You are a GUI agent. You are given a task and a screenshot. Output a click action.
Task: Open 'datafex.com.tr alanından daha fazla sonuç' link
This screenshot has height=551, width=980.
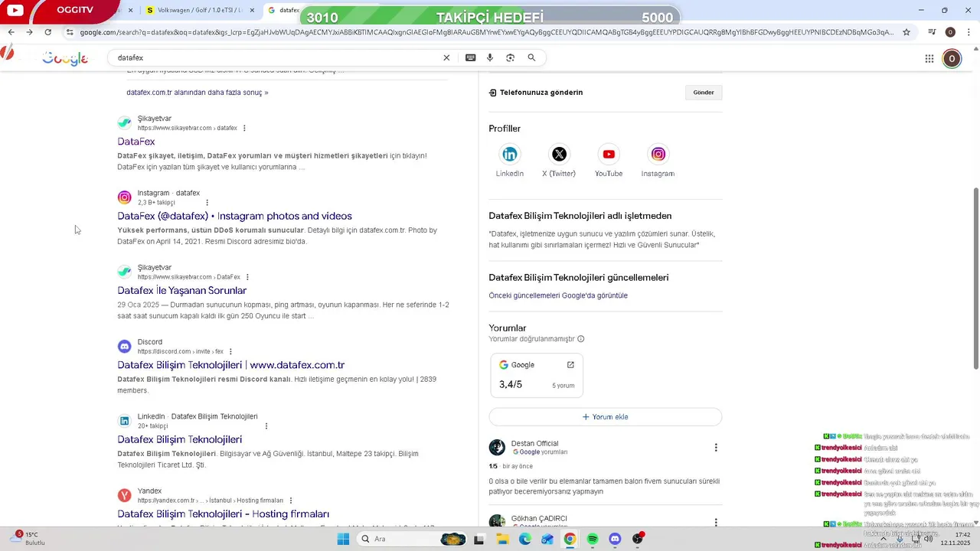[x=198, y=93]
